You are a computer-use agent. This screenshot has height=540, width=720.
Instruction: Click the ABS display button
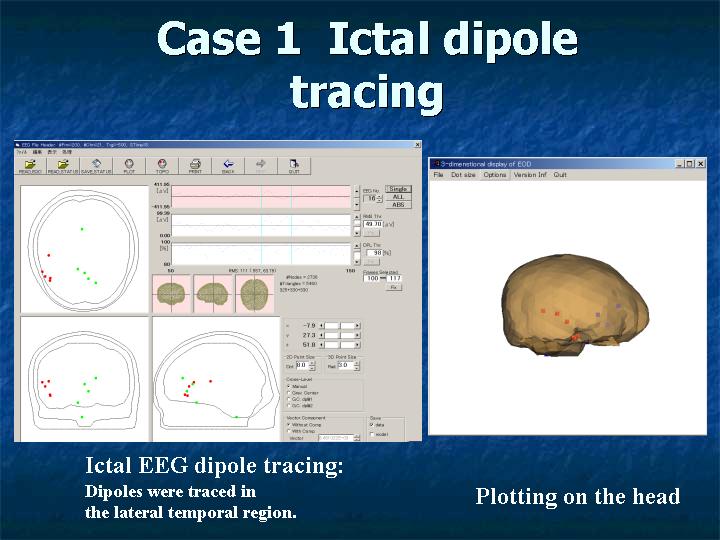(x=398, y=205)
